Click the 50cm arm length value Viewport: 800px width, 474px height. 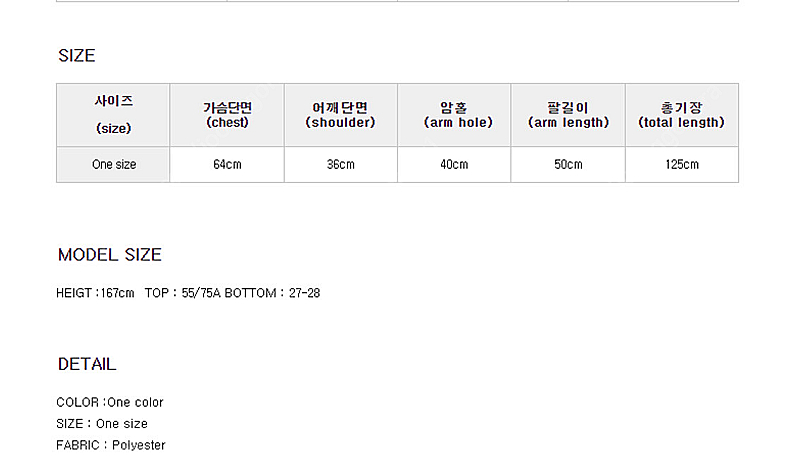[568, 164]
